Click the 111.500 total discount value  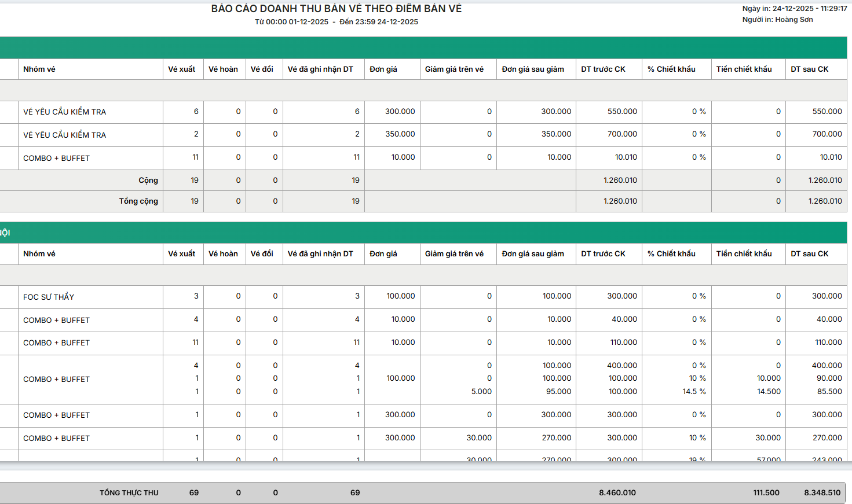[x=766, y=493]
